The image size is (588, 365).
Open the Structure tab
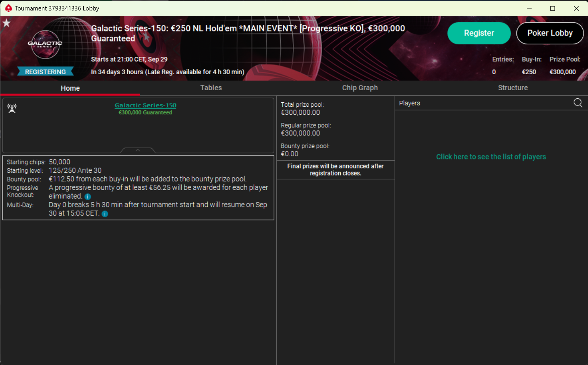(x=513, y=88)
